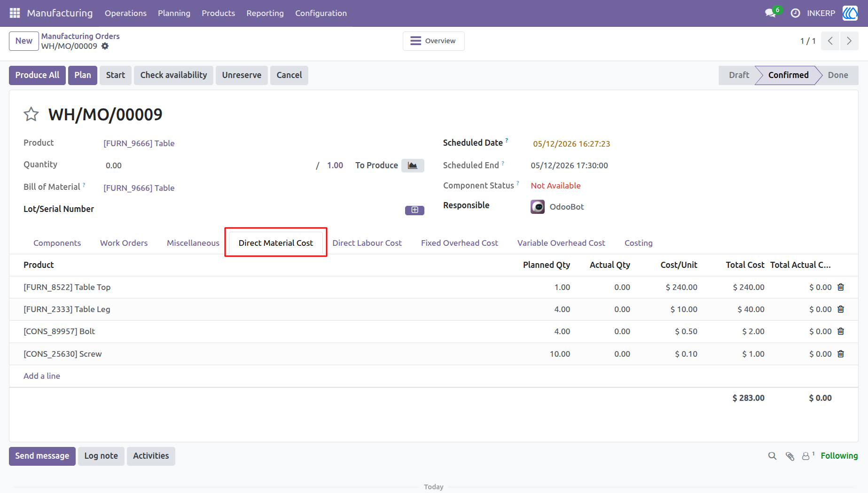Open the activities clock icon
Screen dimensions: 868x493
(x=795, y=13)
